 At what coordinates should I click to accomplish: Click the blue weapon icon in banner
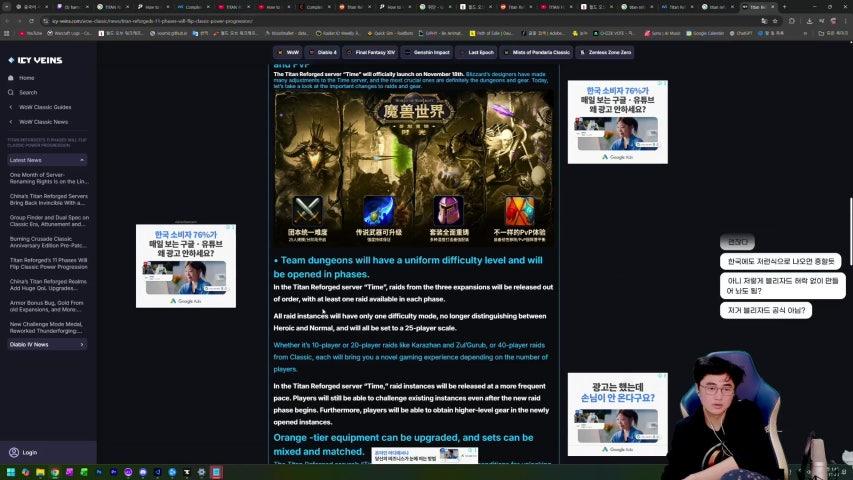379,211
